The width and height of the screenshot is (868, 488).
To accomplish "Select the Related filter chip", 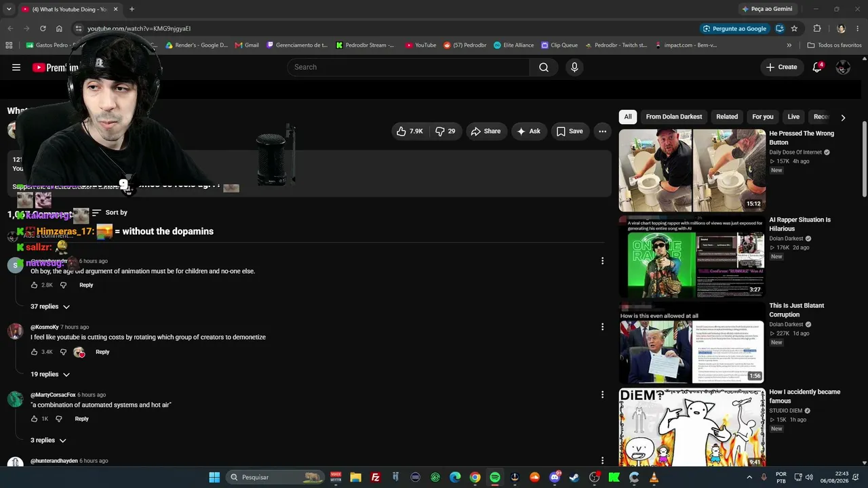I will tap(727, 117).
